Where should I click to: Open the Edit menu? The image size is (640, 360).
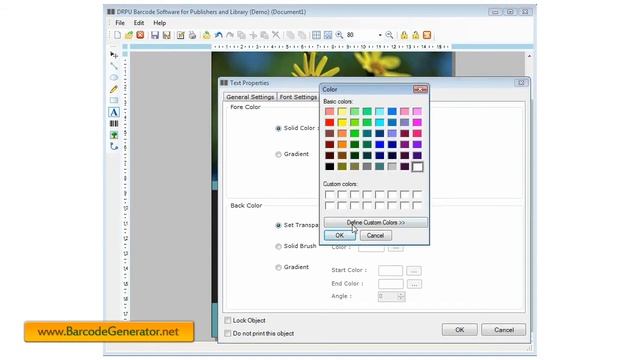(x=139, y=23)
